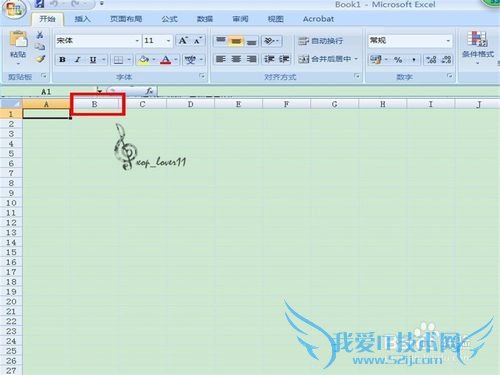500x375 pixels.
Task: Select Top Align icon
Action: [x=221, y=41]
